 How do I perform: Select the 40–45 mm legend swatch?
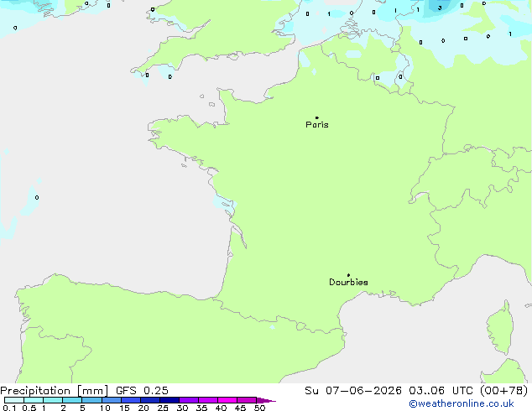tap(227, 400)
